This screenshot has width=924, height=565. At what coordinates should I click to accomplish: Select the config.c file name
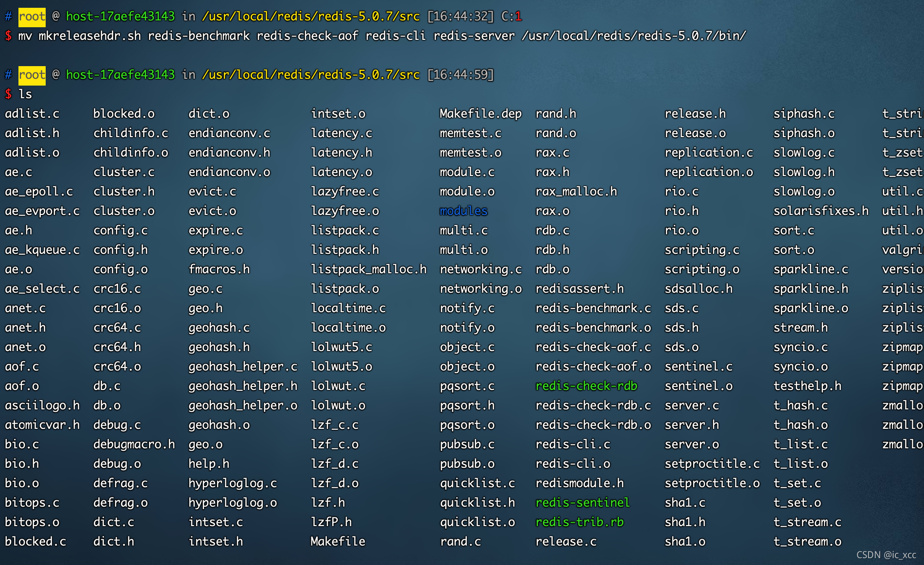click(120, 230)
